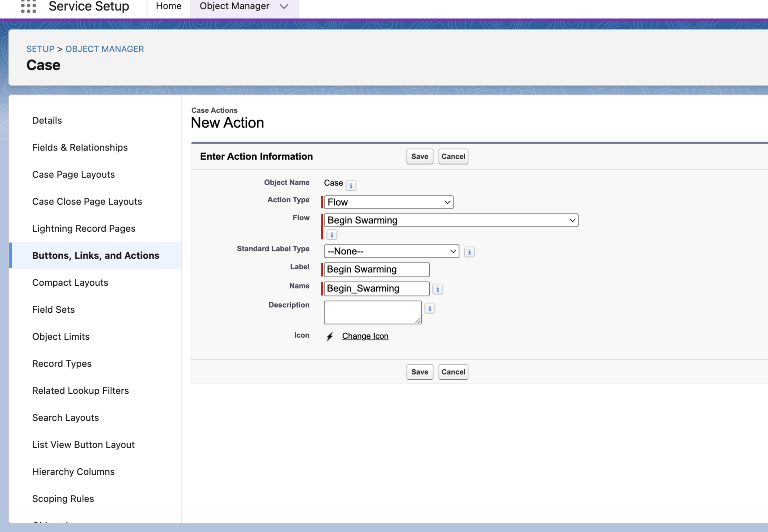Click the info icon beside the Description box

tap(430, 308)
